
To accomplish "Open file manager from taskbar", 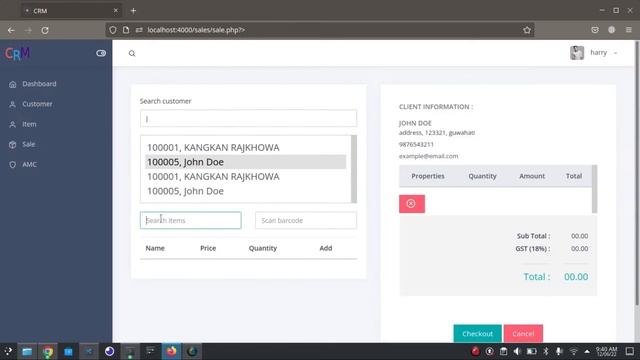I will tap(27, 351).
